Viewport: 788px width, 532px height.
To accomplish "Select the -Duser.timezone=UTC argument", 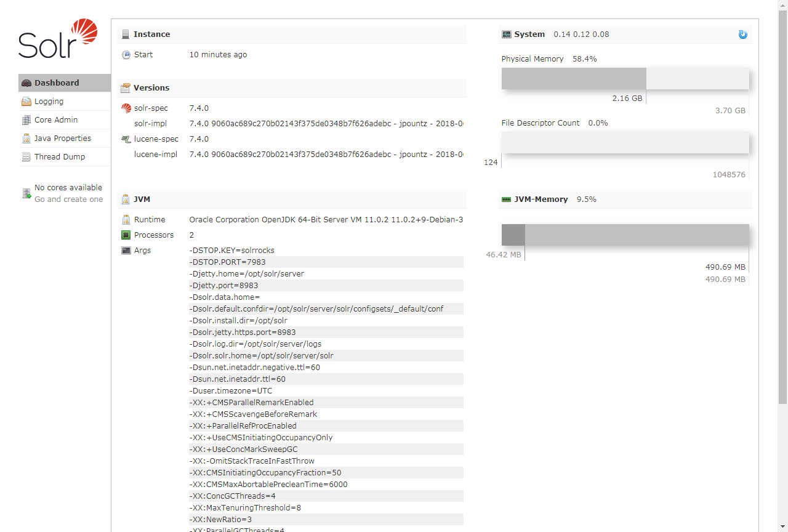I will click(x=231, y=391).
